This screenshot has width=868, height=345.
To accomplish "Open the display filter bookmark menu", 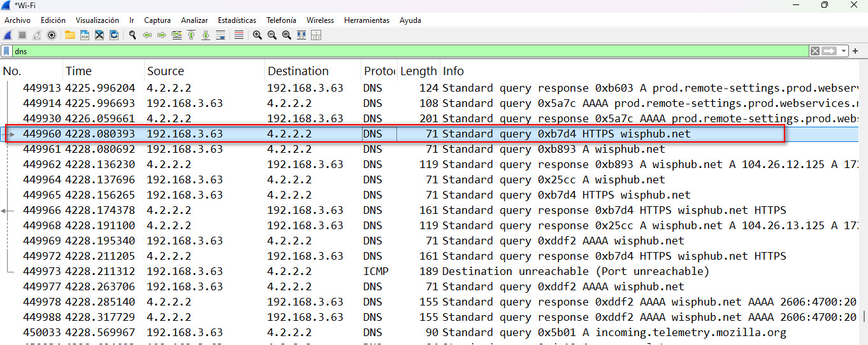I will coord(6,51).
